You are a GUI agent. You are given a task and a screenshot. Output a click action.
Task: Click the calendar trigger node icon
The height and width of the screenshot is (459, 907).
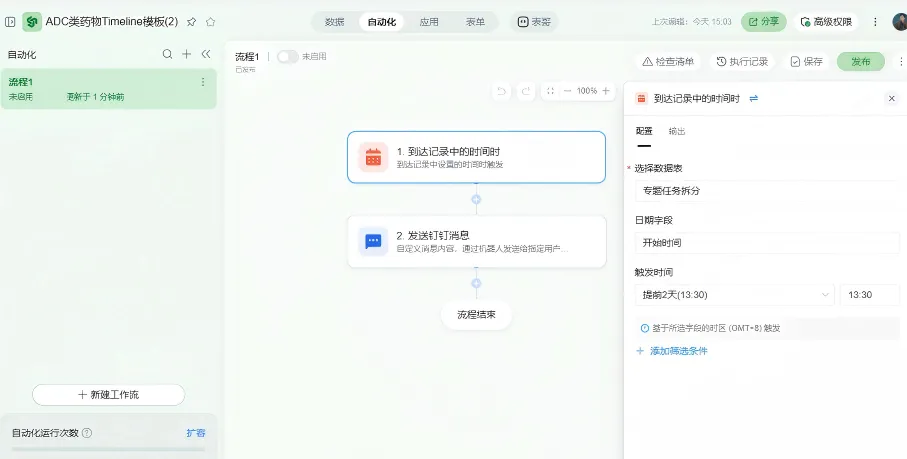tap(373, 157)
